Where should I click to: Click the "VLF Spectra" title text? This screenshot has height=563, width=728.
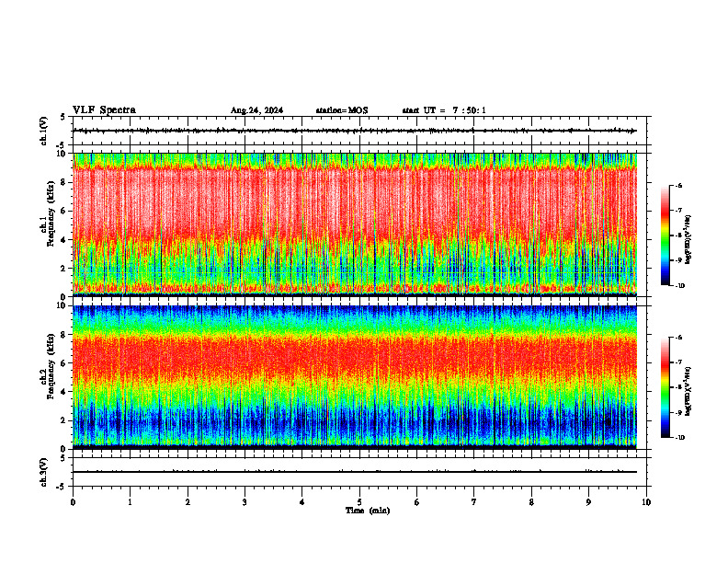[x=104, y=110]
